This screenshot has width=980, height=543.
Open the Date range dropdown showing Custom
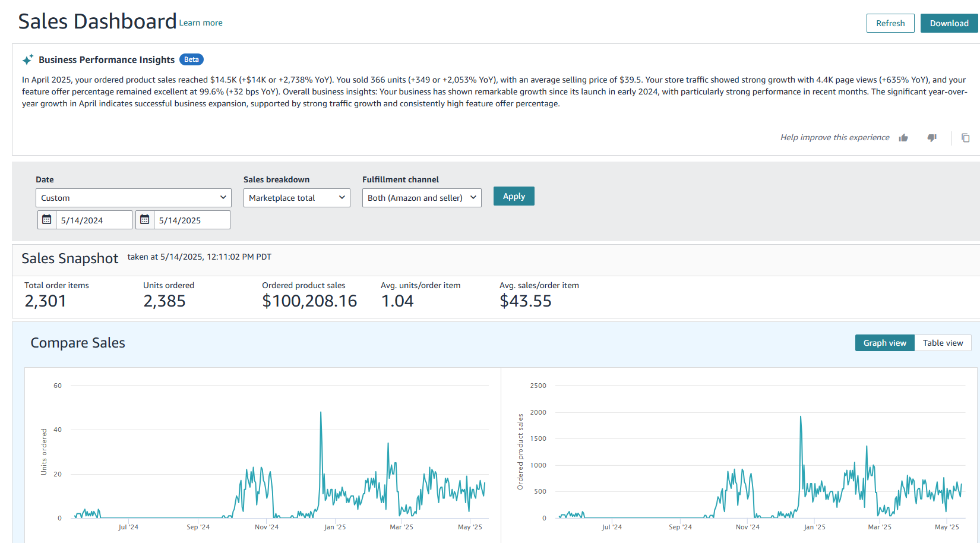pos(133,198)
